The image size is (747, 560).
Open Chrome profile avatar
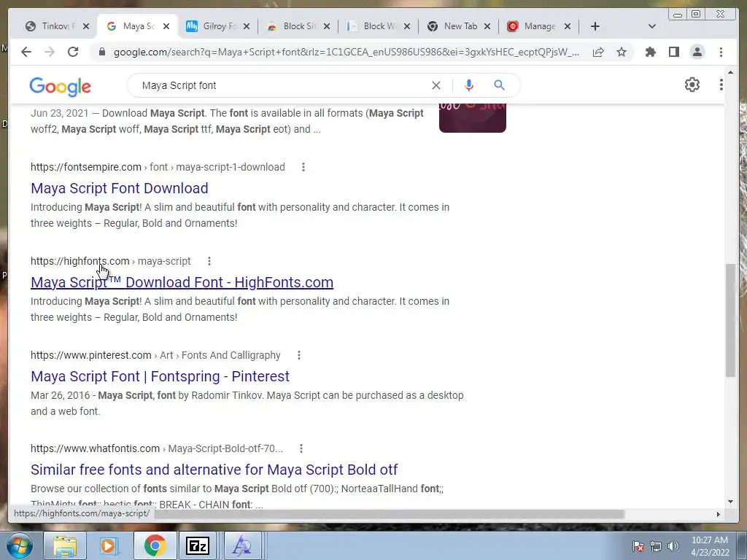pyautogui.click(x=697, y=52)
